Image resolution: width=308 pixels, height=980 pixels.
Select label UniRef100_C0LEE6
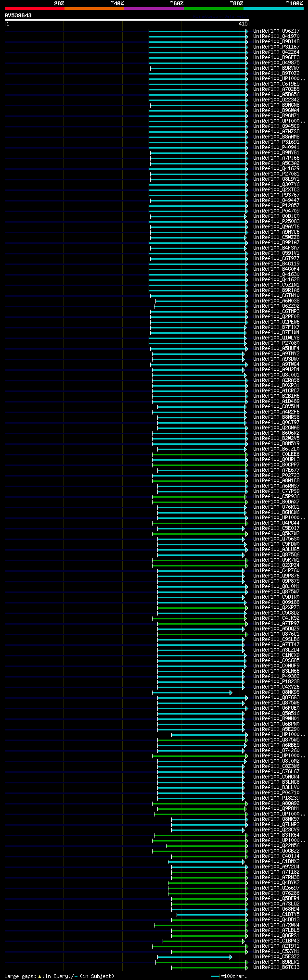(276, 454)
